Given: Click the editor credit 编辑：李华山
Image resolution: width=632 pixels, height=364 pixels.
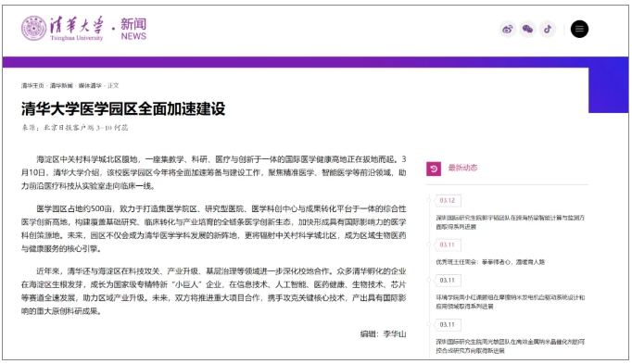Looking at the screenshot, I should (383, 333).
